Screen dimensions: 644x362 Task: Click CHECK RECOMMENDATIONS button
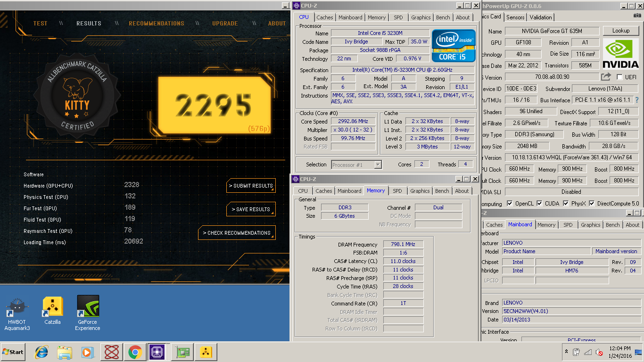tap(237, 233)
